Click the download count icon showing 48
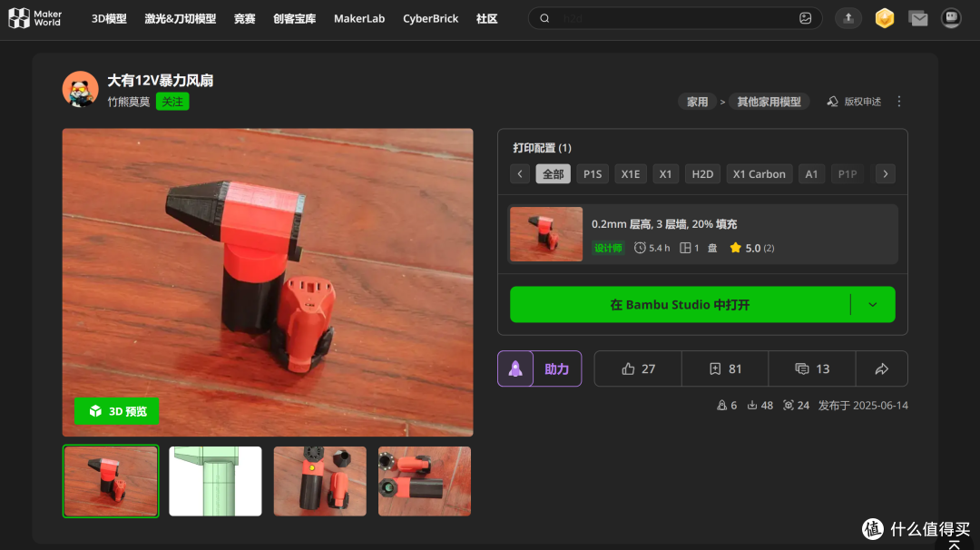This screenshot has width=980, height=550. click(752, 405)
